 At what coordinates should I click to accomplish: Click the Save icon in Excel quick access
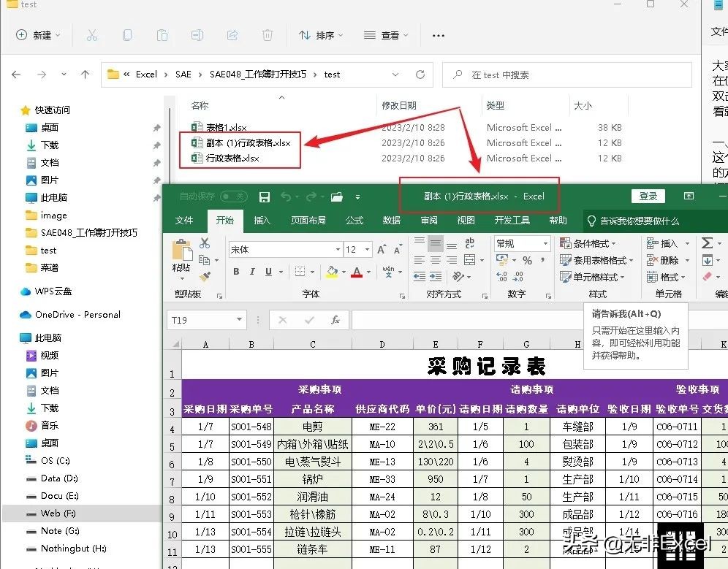pos(264,196)
